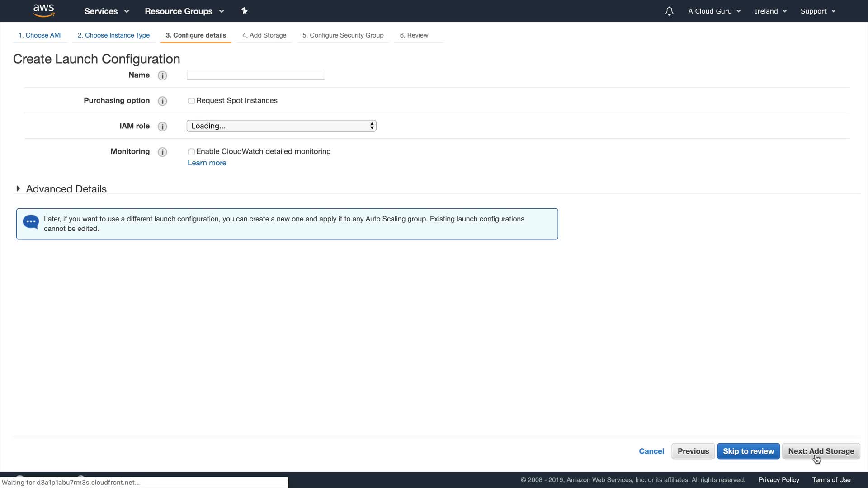The width and height of the screenshot is (868, 488).
Task: Click the Name text input field
Action: pos(256,75)
